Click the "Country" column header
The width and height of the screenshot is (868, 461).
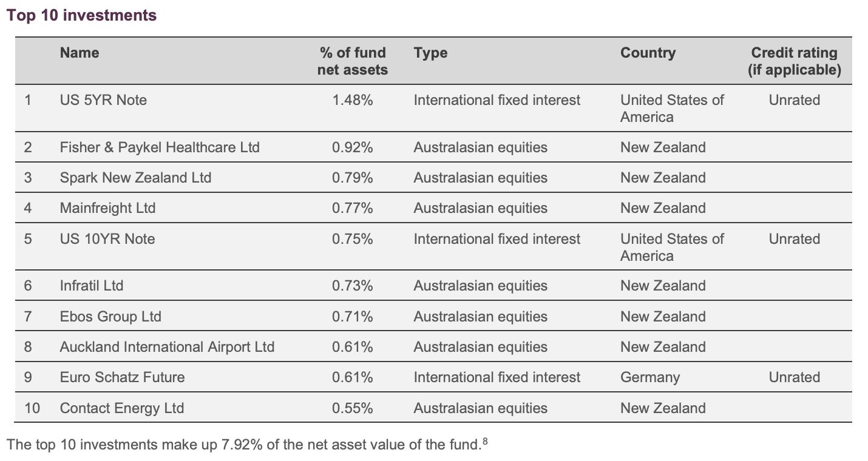point(648,53)
